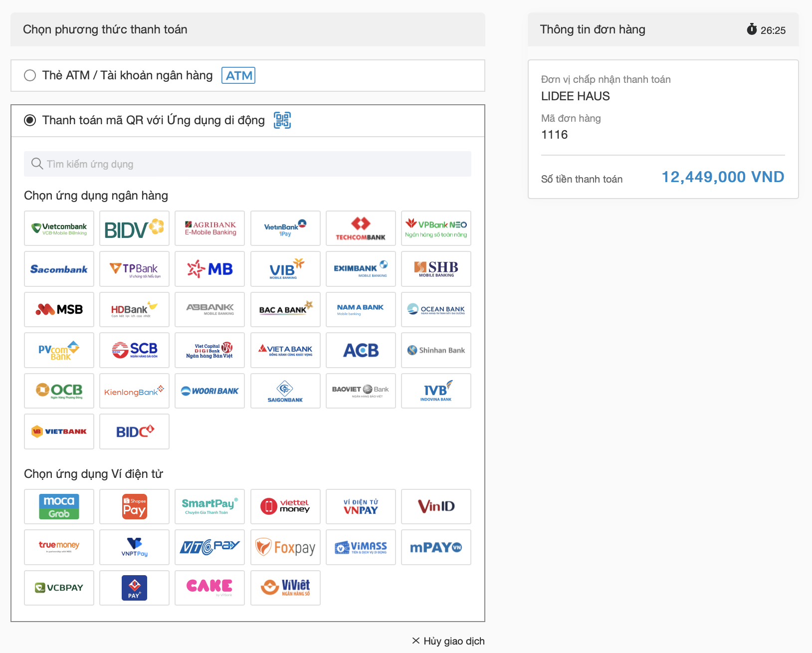The image size is (812, 653).
Task: Select PVcomBank
Action: coord(59,350)
